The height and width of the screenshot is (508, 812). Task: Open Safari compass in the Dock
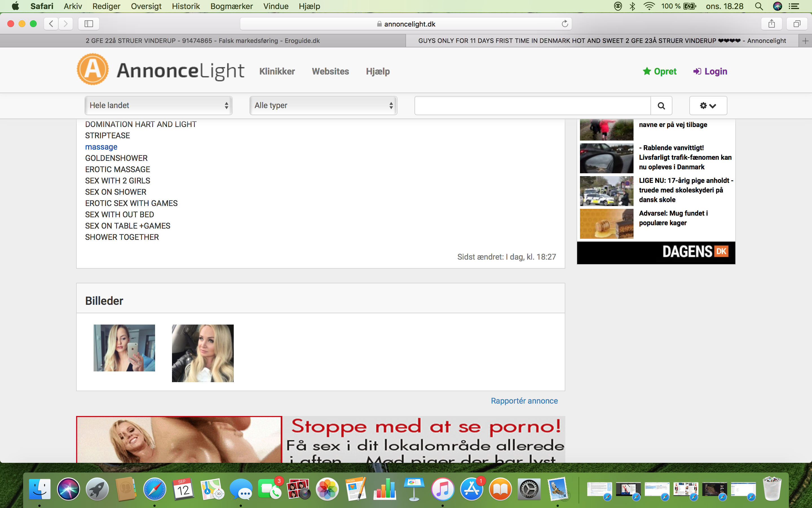(155, 489)
